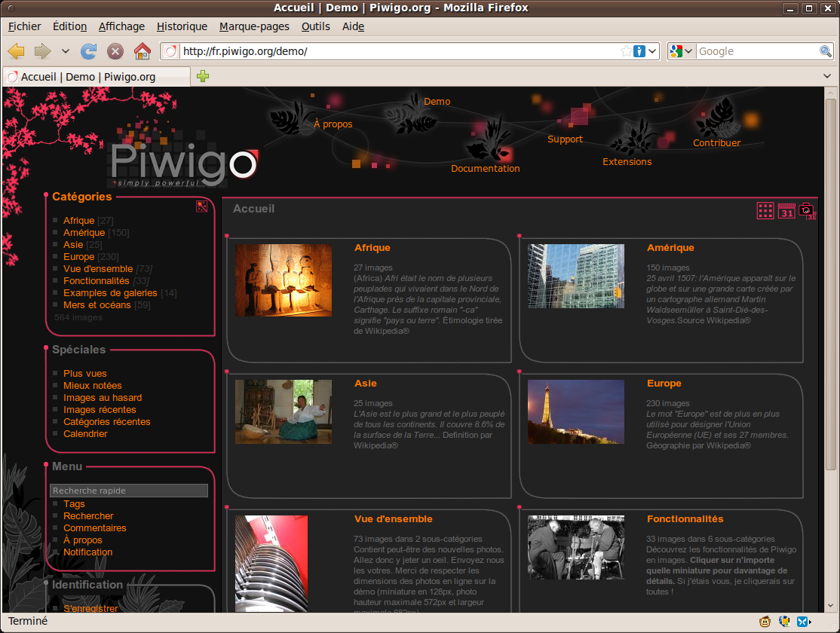
Task: Switch to the thumbnail grid view icon
Action: [765, 211]
